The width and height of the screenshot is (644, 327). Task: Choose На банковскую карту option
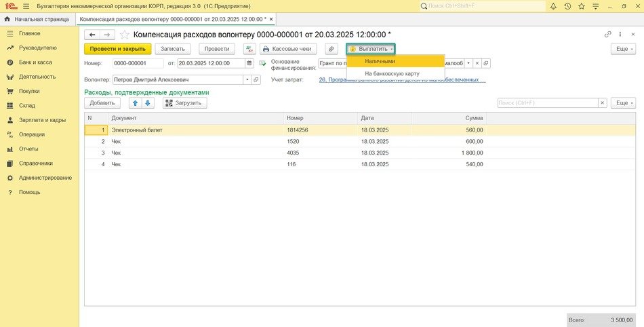[392, 73]
